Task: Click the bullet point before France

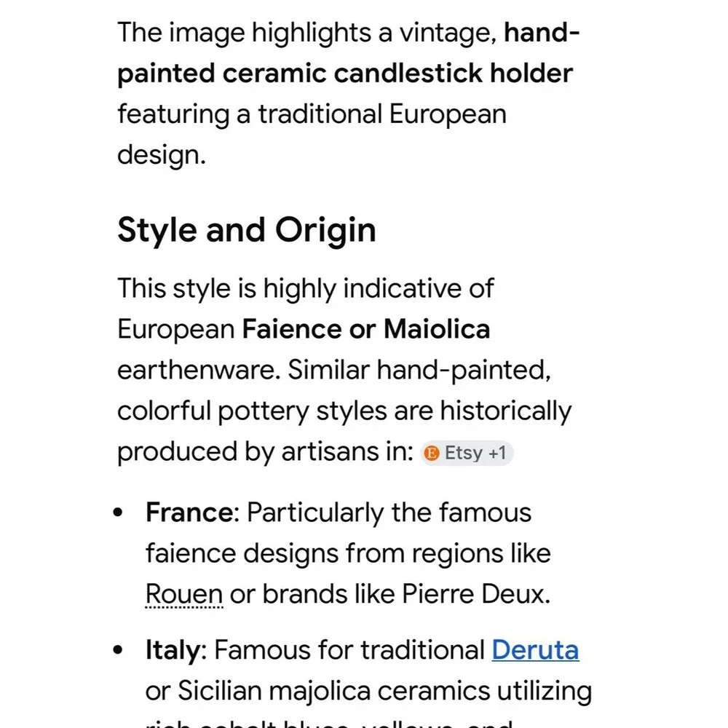Action: 119,513
